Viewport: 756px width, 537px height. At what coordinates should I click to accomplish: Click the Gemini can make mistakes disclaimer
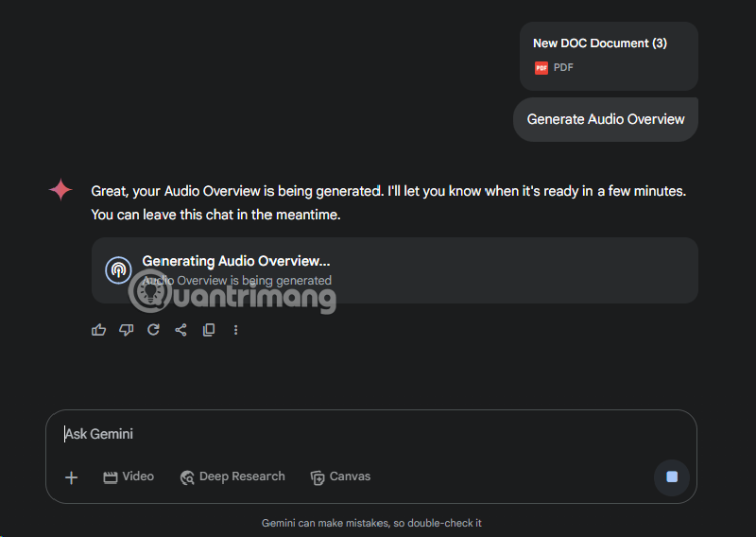[x=371, y=523]
